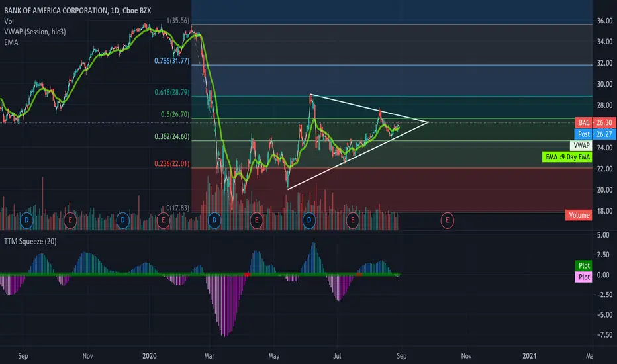Click the pink Plot label

(x=583, y=277)
